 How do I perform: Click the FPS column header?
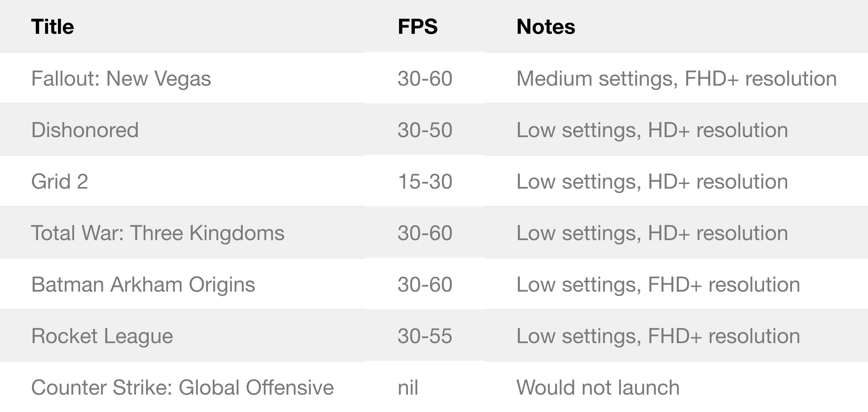click(418, 27)
